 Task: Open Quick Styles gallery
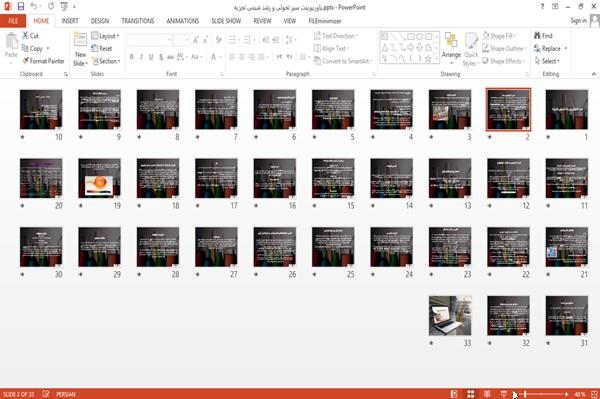pyautogui.click(x=471, y=49)
